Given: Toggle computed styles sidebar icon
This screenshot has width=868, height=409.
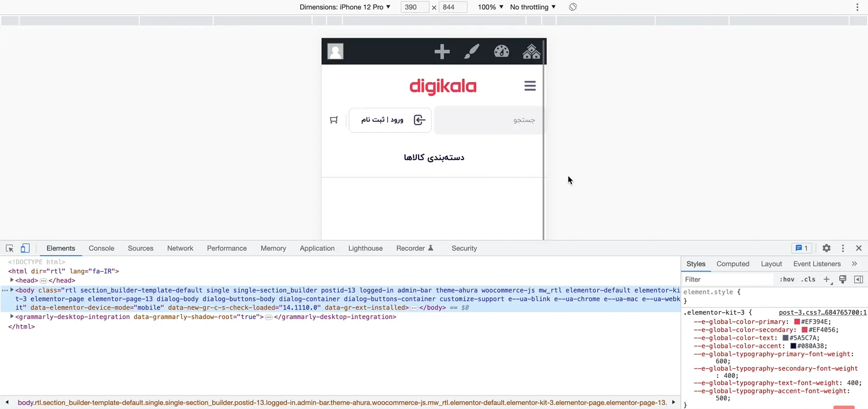Looking at the screenshot, I should pyautogui.click(x=859, y=279).
